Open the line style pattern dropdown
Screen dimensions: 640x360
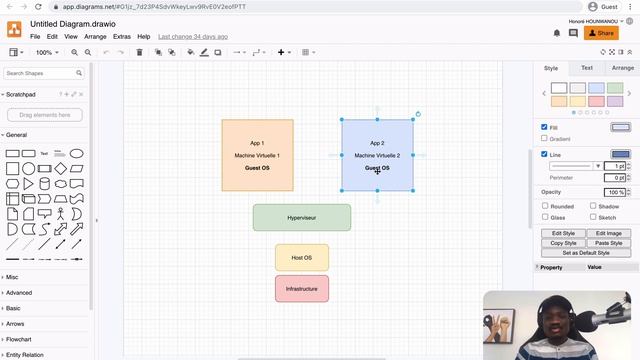point(576,166)
